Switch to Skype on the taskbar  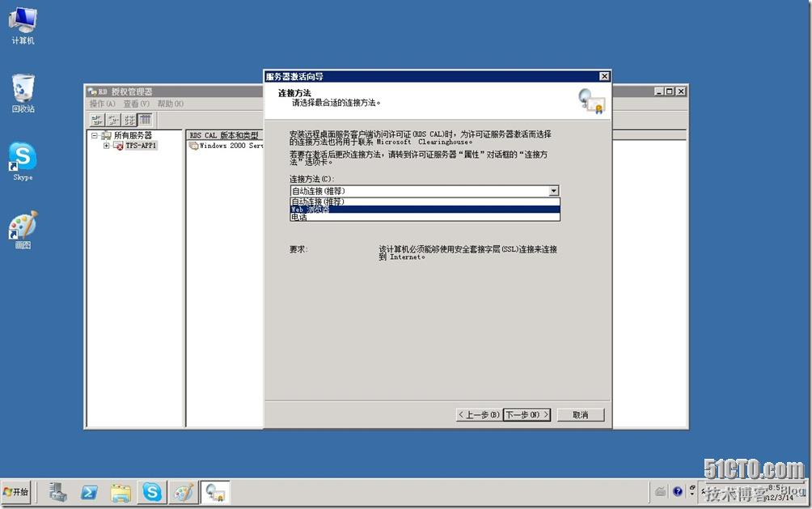(152, 492)
